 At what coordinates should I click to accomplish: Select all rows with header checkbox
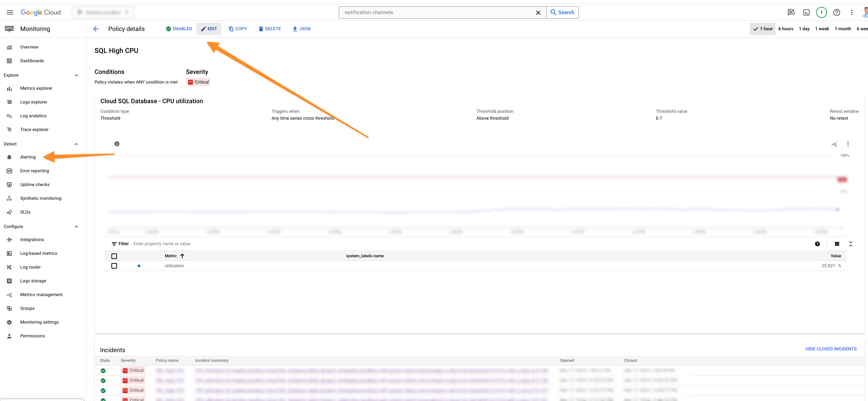click(114, 256)
